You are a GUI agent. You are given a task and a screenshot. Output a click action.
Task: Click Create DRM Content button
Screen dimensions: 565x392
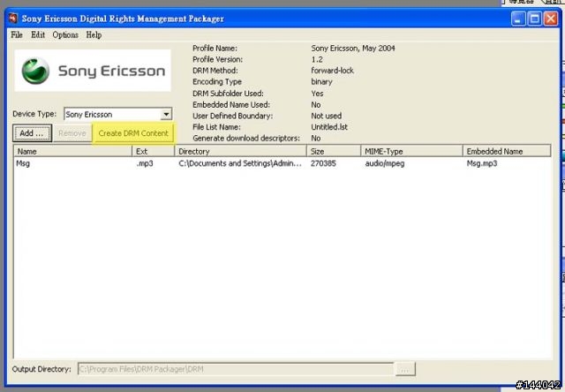coord(133,133)
